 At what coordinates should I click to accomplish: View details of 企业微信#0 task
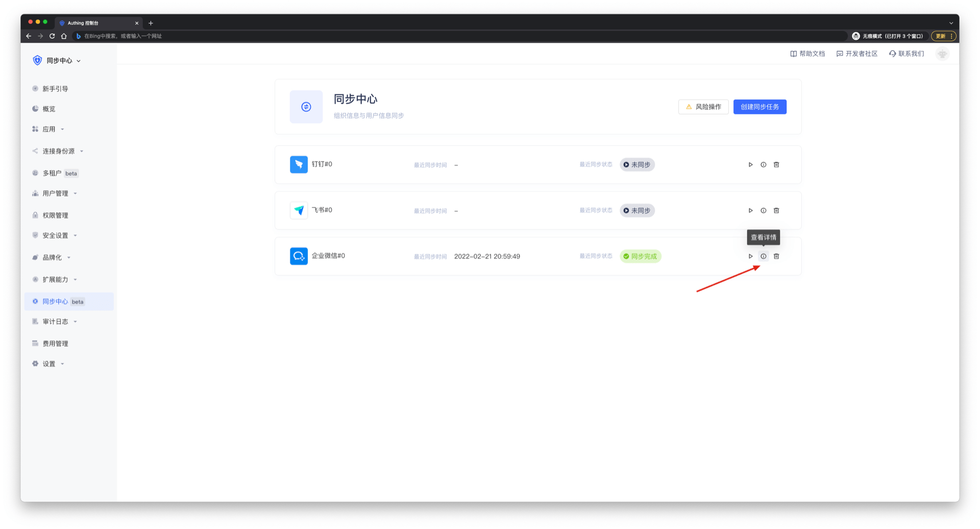pyautogui.click(x=763, y=256)
